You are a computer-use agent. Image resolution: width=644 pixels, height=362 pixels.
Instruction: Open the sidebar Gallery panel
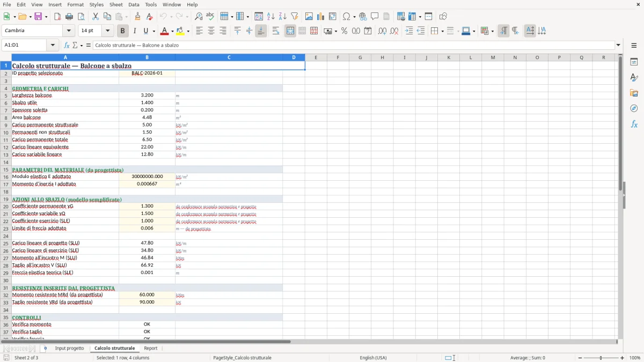pyautogui.click(x=634, y=93)
